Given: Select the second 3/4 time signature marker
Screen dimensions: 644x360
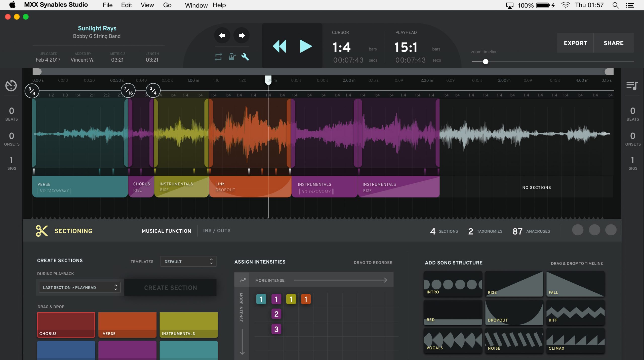Looking at the screenshot, I should point(153,91).
